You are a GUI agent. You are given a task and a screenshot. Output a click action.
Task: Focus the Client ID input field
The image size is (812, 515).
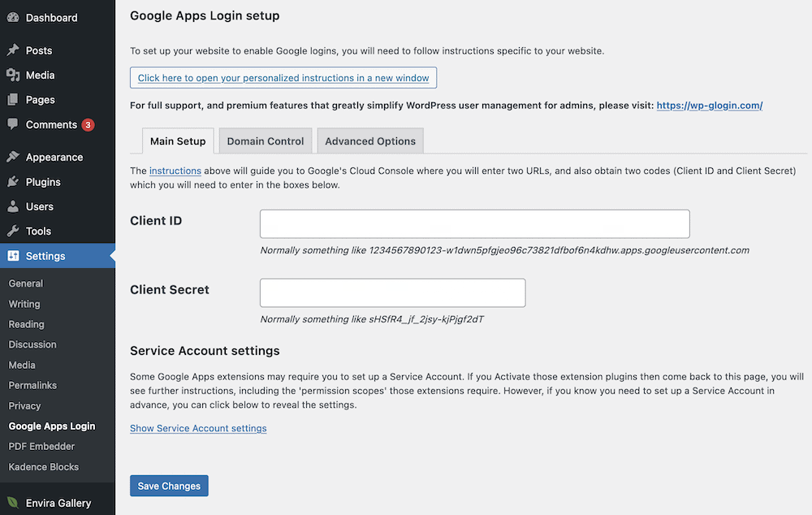475,224
